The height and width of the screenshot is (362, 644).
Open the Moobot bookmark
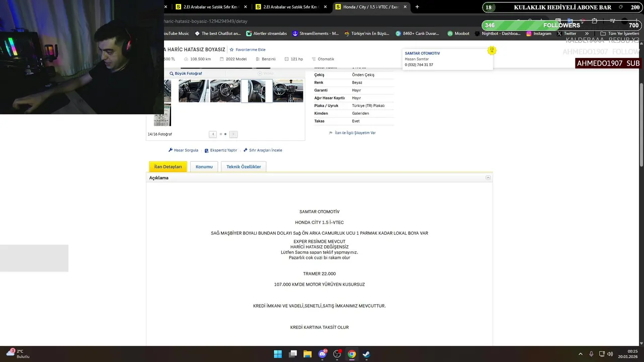coord(458,34)
